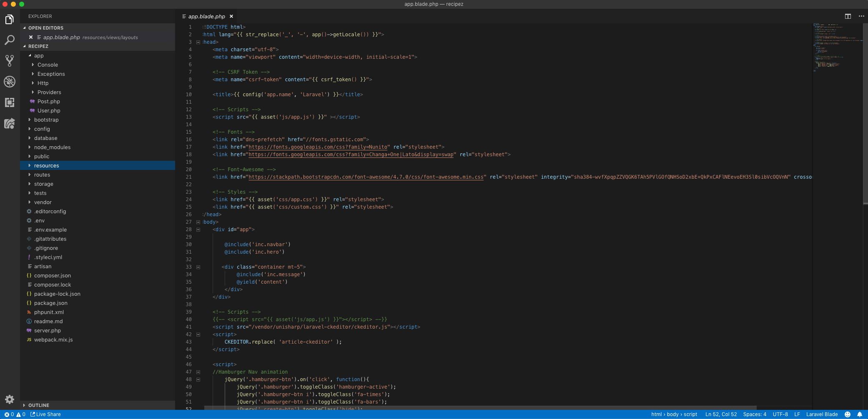
Task: Close app.blade.php tab with the X
Action: (231, 16)
